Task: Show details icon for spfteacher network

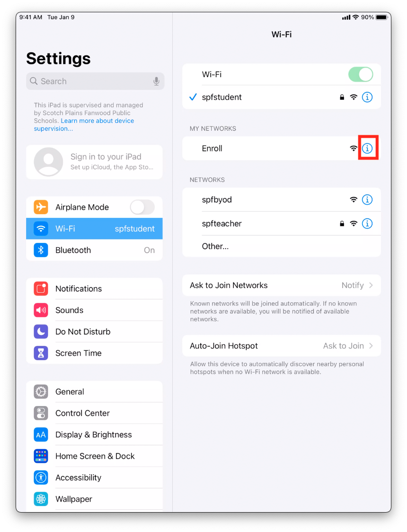Action: 367,223
